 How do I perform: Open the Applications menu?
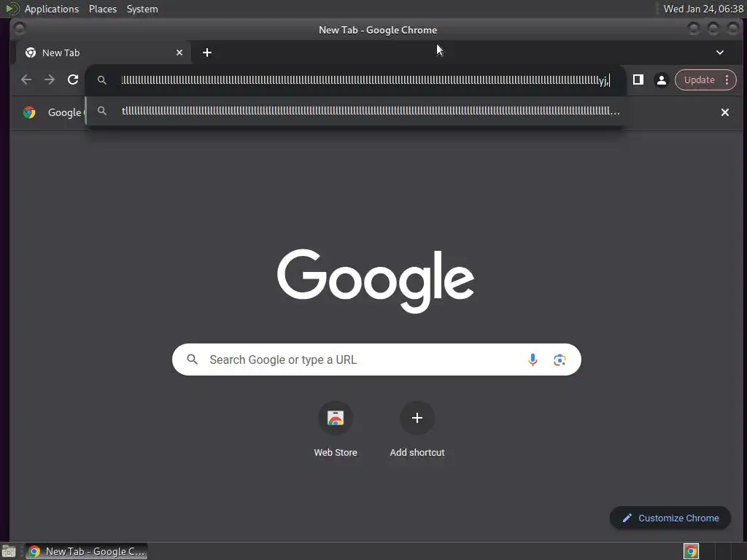tap(52, 9)
